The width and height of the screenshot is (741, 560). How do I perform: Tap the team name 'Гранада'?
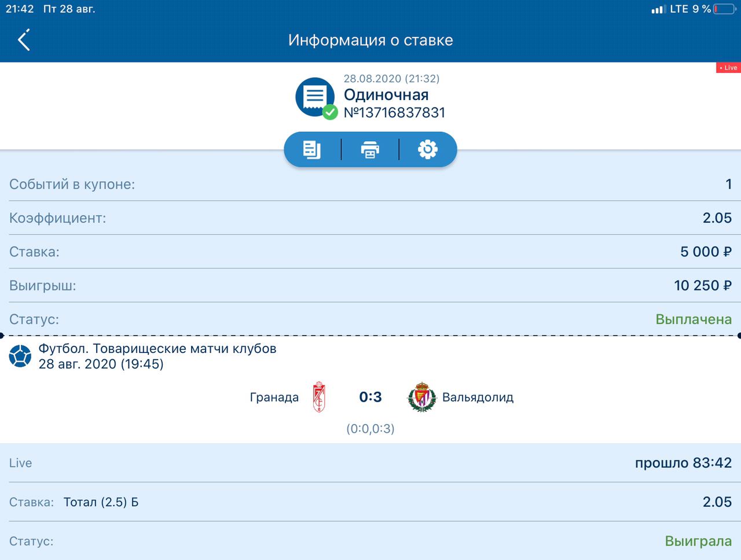[274, 397]
